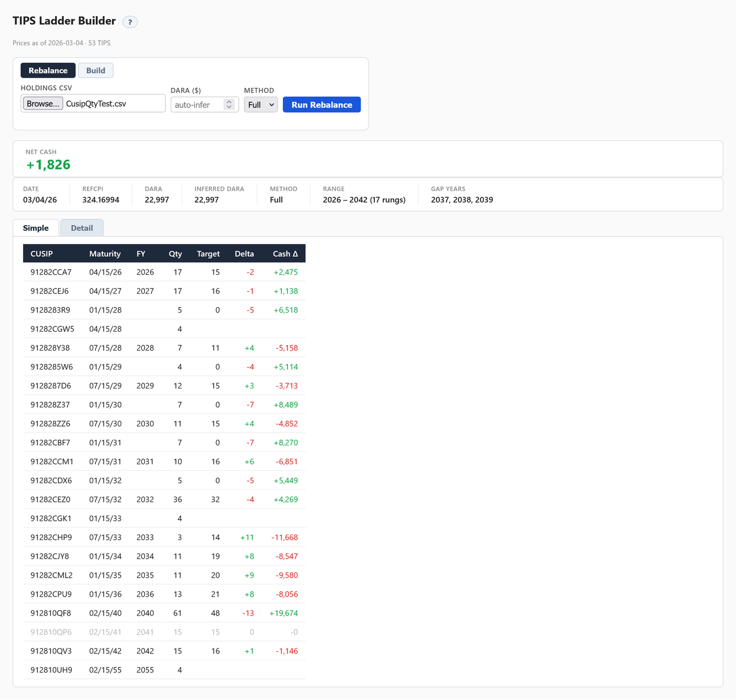Select CUSIP 91282CCM1 row
736x700 pixels.
coord(164,462)
